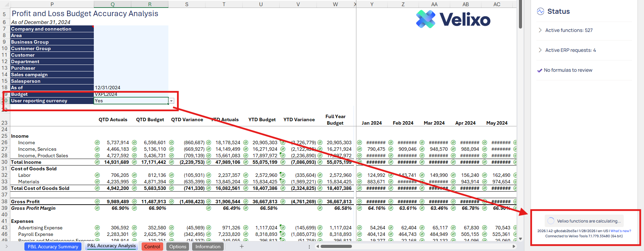The height and width of the screenshot is (251, 644).
Task: Click the Velixo icon before Gross Profit QTD Budget
Action: point(134,202)
